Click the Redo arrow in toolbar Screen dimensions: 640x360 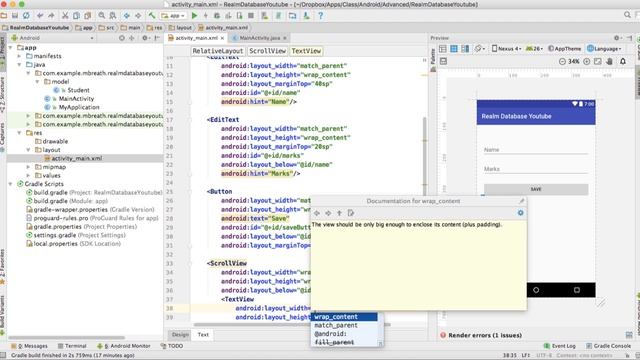pyautogui.click(x=51, y=16)
